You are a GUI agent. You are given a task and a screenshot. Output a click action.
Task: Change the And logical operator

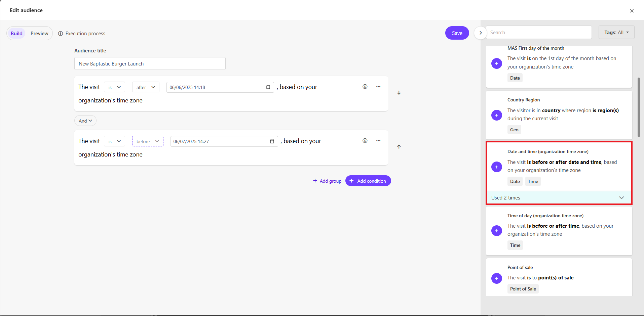click(85, 121)
